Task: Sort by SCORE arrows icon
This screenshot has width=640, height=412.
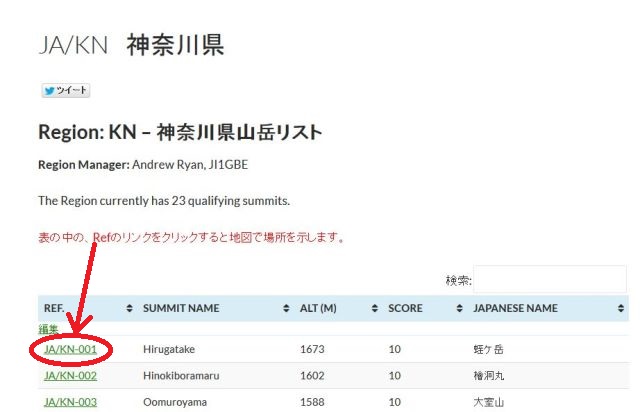Action: click(x=460, y=308)
